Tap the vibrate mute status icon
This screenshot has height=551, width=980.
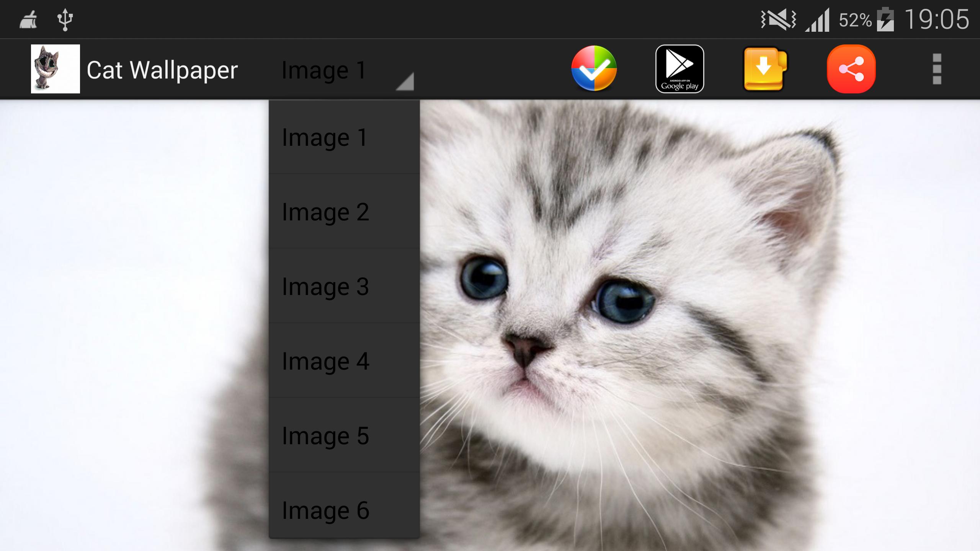point(778,20)
